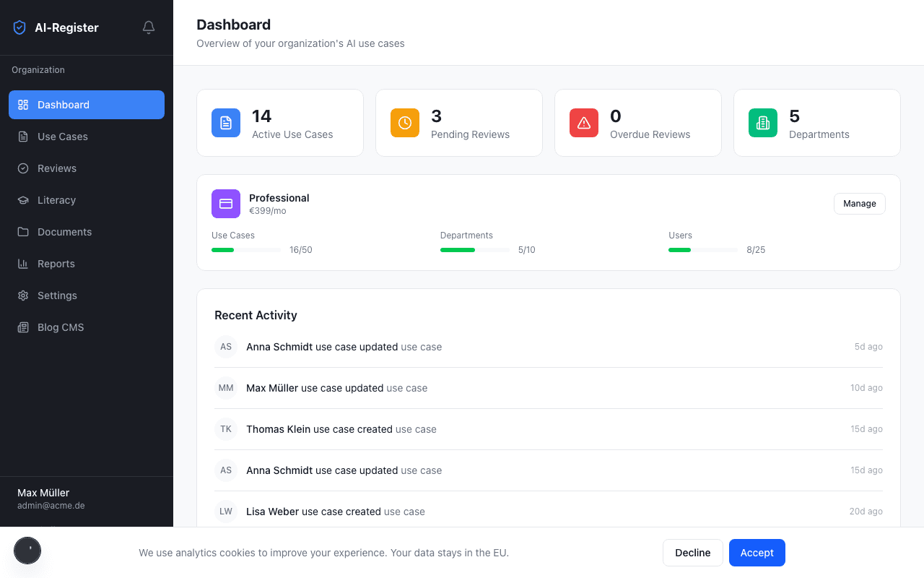Click the Departments building icon

click(762, 123)
